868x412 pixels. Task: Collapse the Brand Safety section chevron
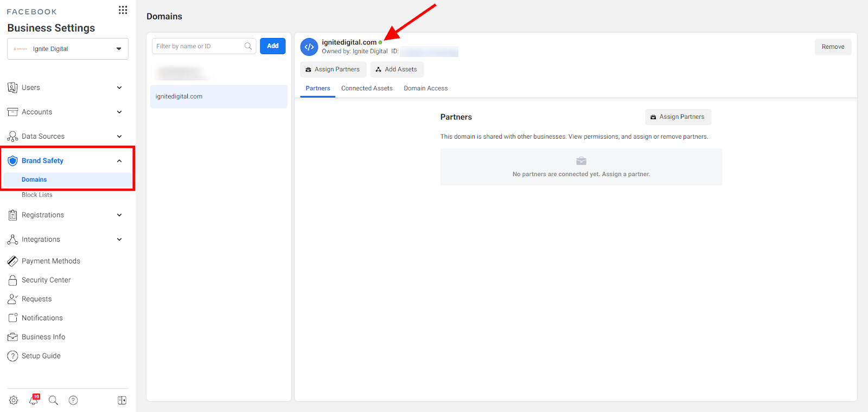119,161
